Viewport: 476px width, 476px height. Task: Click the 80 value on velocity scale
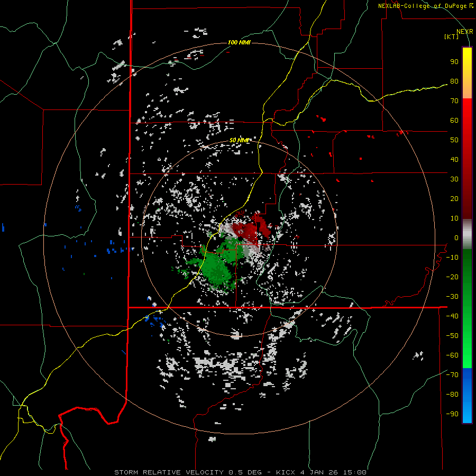454,81
